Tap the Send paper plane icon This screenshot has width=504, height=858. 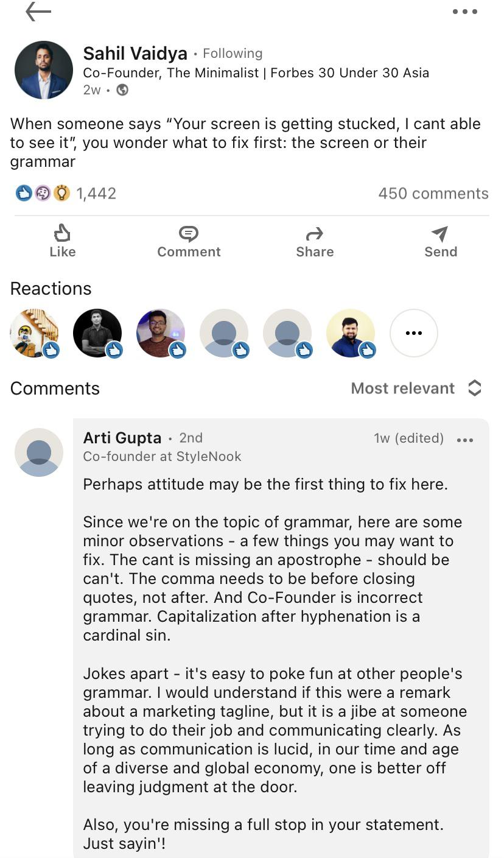click(440, 233)
